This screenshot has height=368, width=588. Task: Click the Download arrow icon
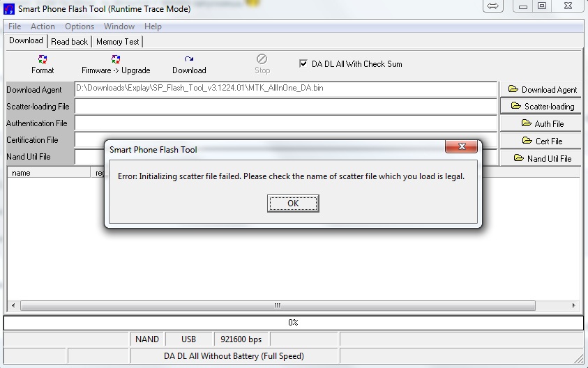189,60
